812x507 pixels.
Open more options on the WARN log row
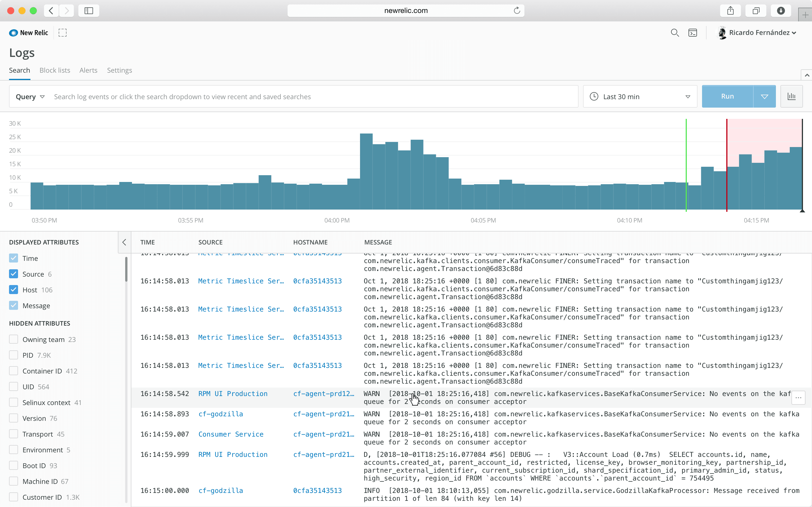point(798,398)
